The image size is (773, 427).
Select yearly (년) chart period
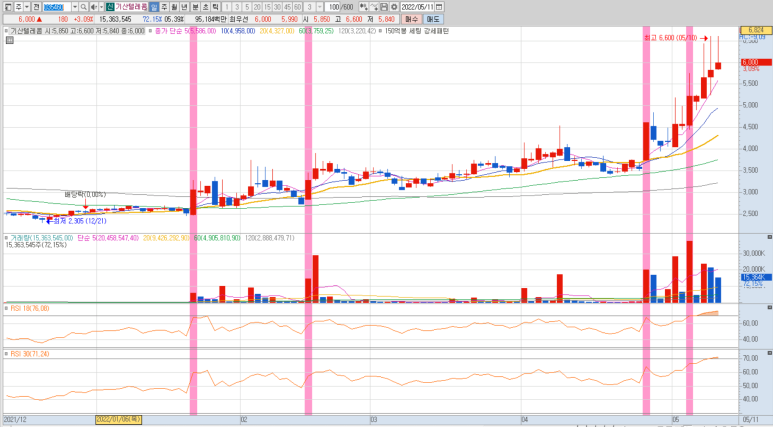click(184, 7)
